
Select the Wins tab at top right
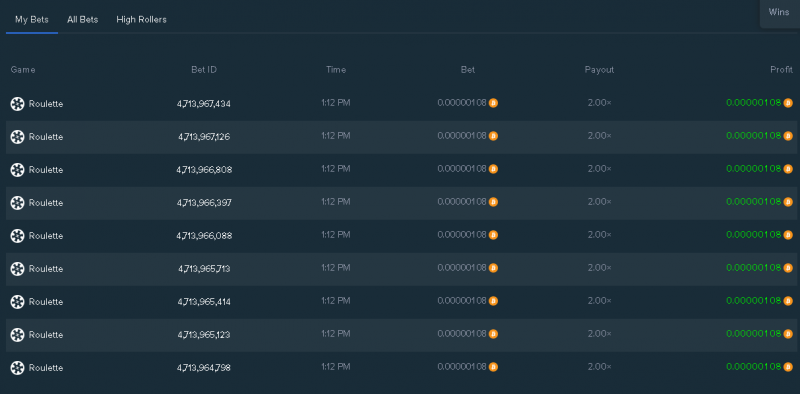tap(779, 12)
